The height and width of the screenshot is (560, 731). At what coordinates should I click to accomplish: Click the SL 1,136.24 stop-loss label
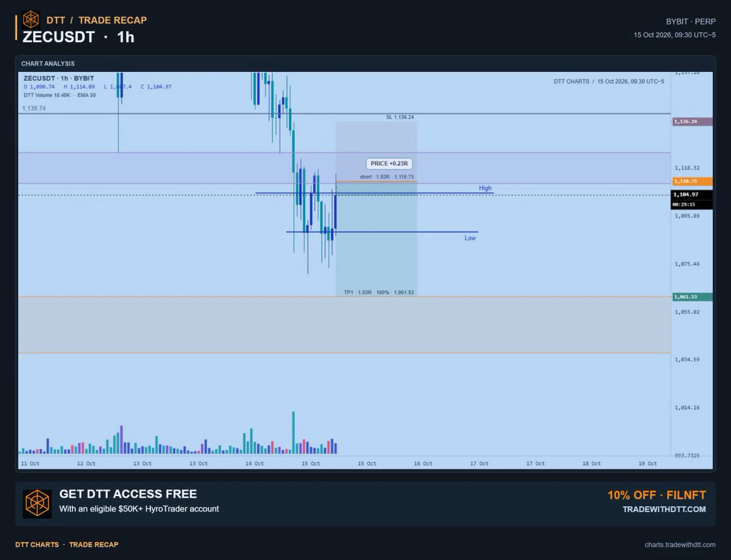[x=400, y=117]
